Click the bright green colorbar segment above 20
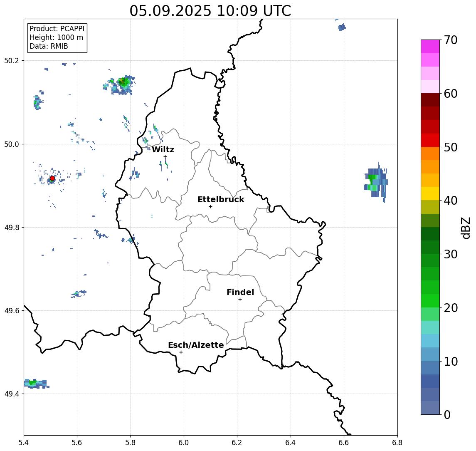 click(430, 300)
